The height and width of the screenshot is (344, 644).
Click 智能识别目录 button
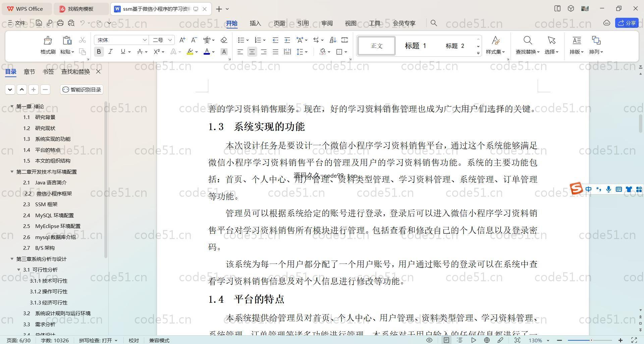[x=82, y=90]
